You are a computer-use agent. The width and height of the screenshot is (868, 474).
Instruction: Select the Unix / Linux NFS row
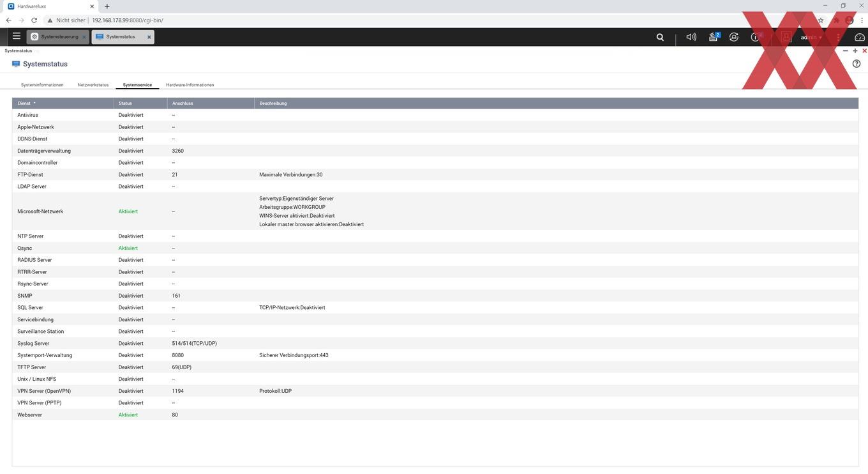click(x=435, y=379)
